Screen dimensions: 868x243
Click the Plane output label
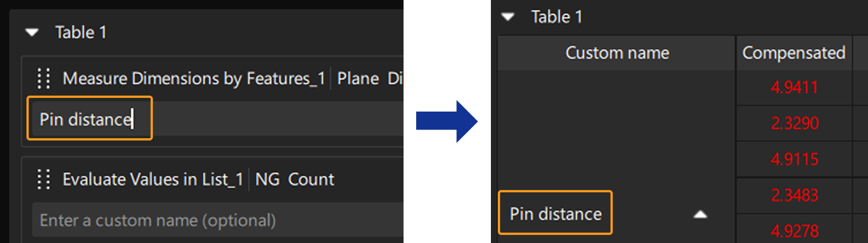point(358,78)
